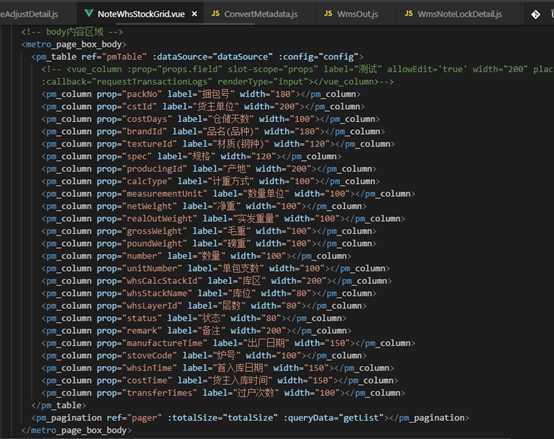Click the prop "whsCalcStackId" column line
The image size is (554, 439).
pos(217,281)
